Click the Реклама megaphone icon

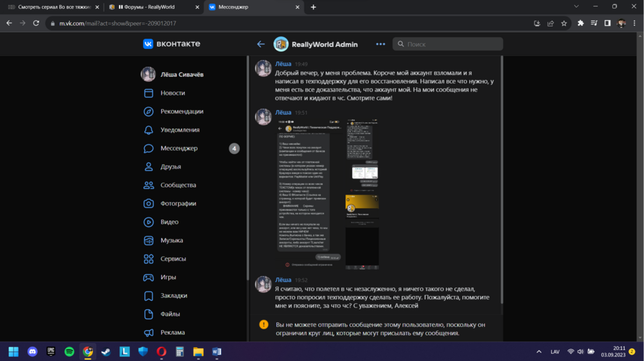click(149, 332)
